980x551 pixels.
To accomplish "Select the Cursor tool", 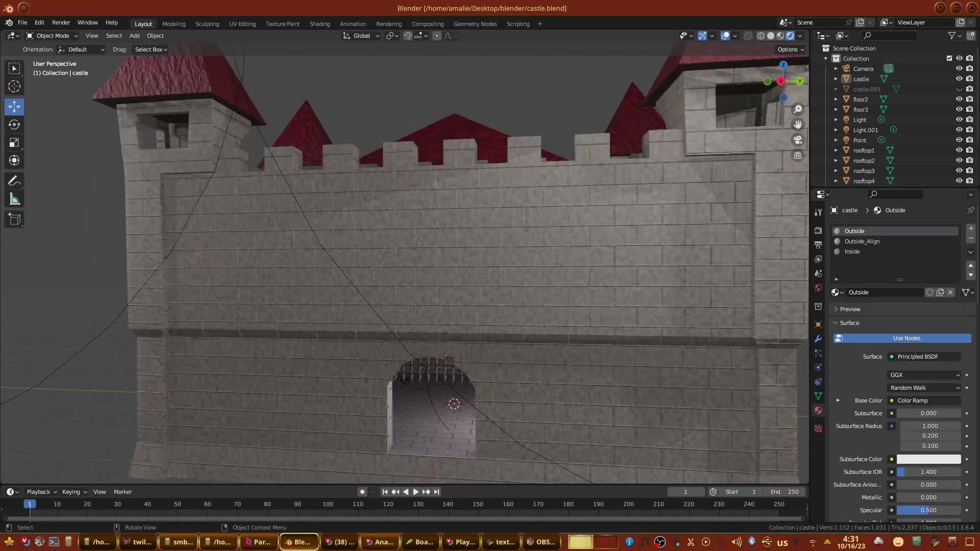I will pyautogui.click(x=14, y=86).
